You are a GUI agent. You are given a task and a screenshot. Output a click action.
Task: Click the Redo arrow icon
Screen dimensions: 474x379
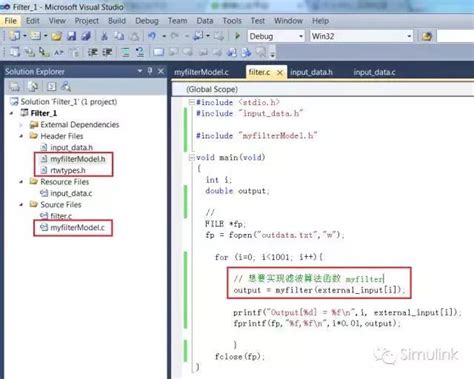(x=174, y=36)
